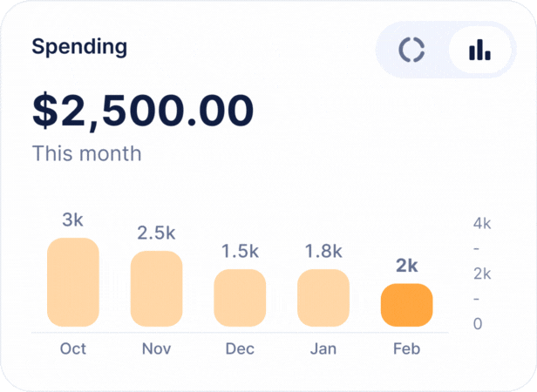The width and height of the screenshot is (537, 392).
Task: Click the Oct month label
Action: click(x=73, y=349)
